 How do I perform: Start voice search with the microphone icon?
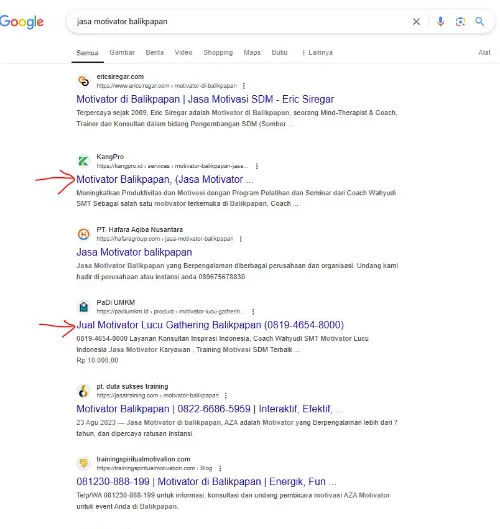pos(440,22)
